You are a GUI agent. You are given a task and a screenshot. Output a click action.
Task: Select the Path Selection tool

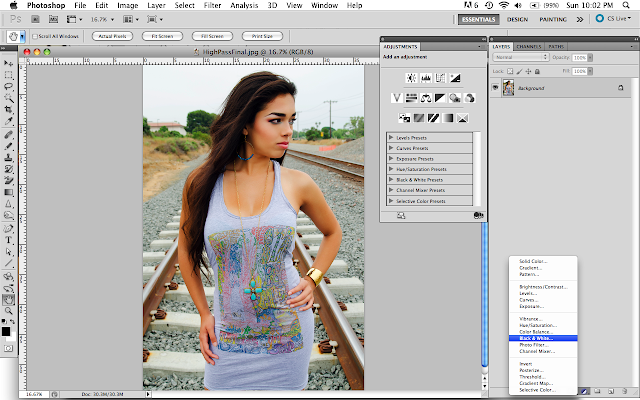click(9, 252)
